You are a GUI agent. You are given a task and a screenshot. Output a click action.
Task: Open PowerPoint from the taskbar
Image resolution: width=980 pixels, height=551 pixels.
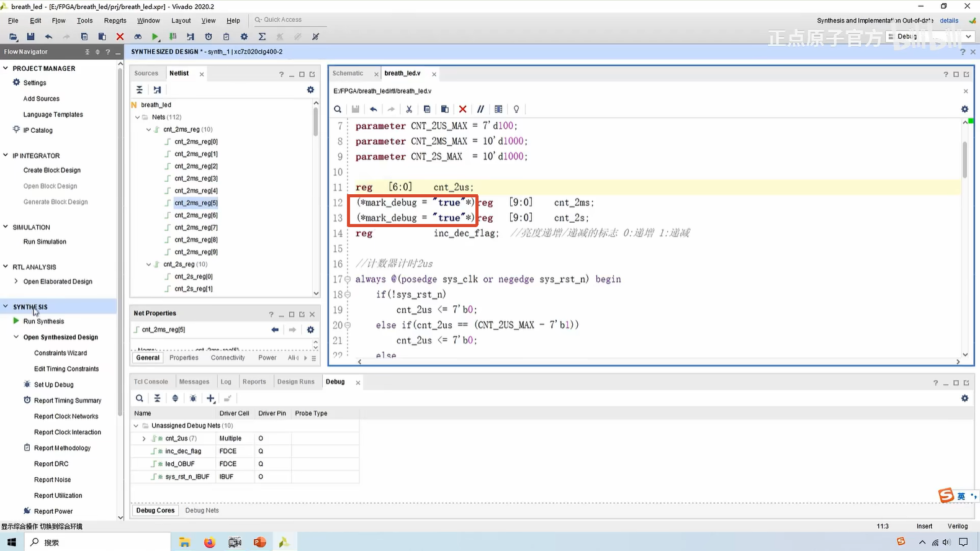(x=259, y=542)
